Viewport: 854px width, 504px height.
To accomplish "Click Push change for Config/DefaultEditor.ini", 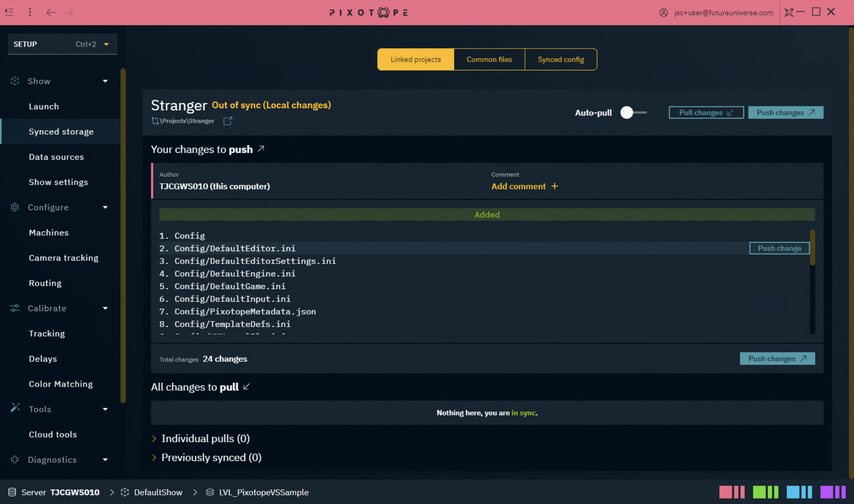I will tap(780, 248).
